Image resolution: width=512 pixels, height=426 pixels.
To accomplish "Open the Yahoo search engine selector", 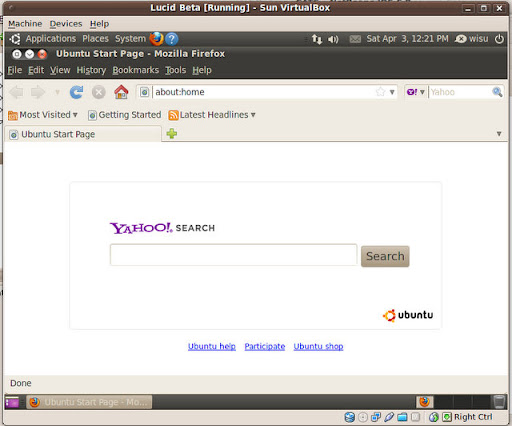I will point(416,92).
